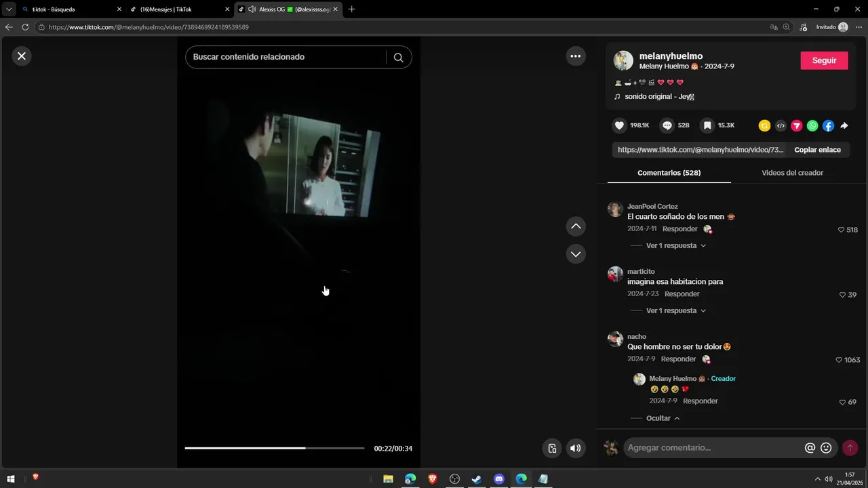Screen dimensions: 868x488
Task: Open nacho's profile picture
Action: pos(615,339)
